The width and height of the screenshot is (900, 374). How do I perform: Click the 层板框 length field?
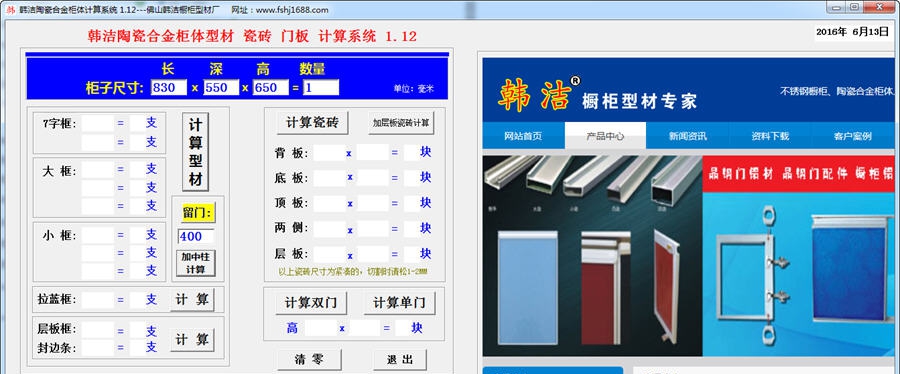98,330
